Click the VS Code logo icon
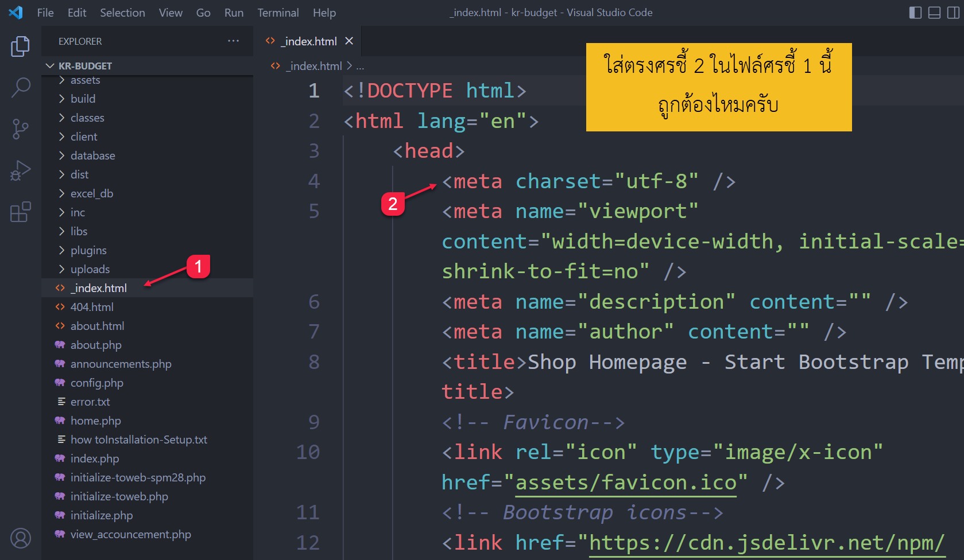The image size is (964, 560). pyautogui.click(x=16, y=12)
